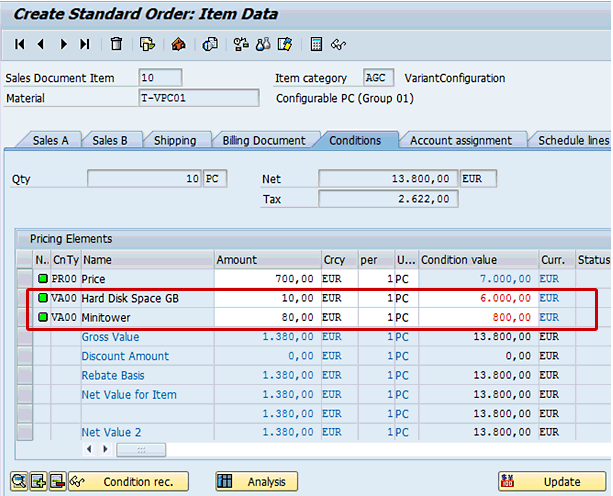Go to the first item arrow icon
The height and width of the screenshot is (496, 613).
click(x=20, y=44)
